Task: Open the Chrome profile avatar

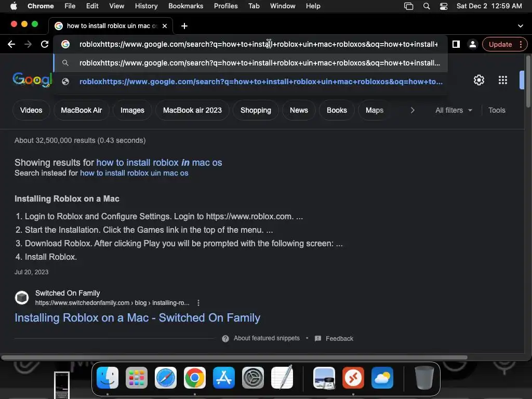Action: click(472, 44)
